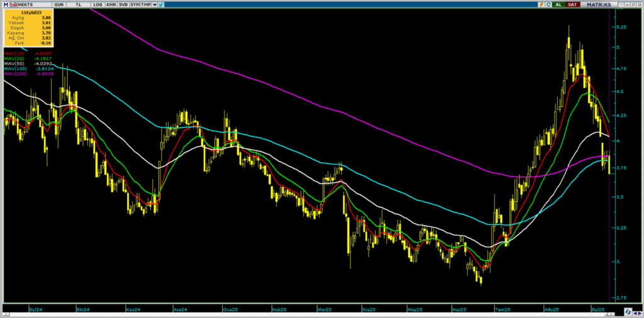
Task: Open the dropdown arrow next to TMP
Action: 154,4
